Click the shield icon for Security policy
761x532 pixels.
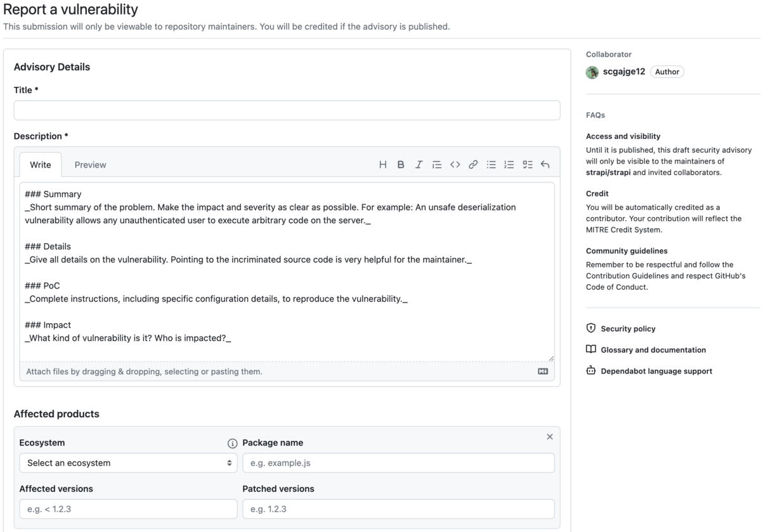pos(591,328)
